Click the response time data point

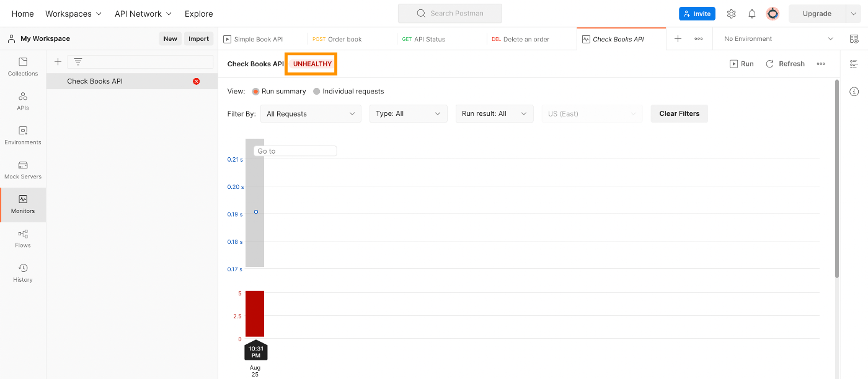[x=256, y=212]
